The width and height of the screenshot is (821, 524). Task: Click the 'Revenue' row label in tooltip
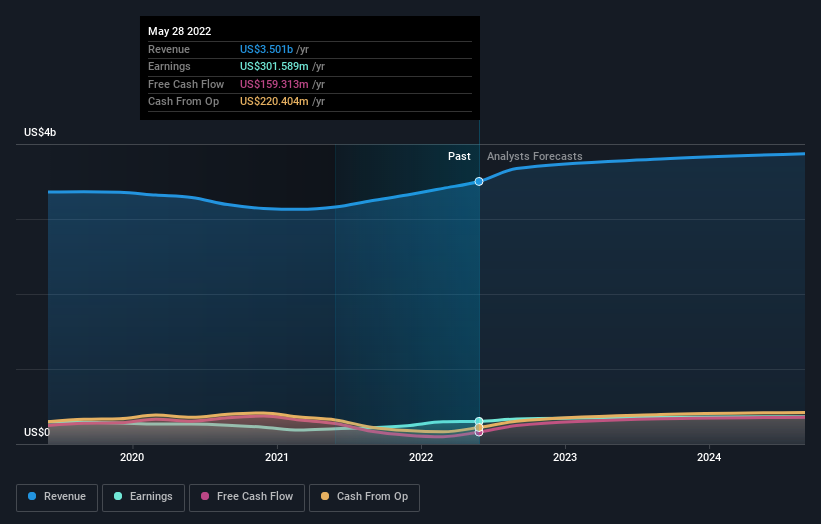[169, 49]
